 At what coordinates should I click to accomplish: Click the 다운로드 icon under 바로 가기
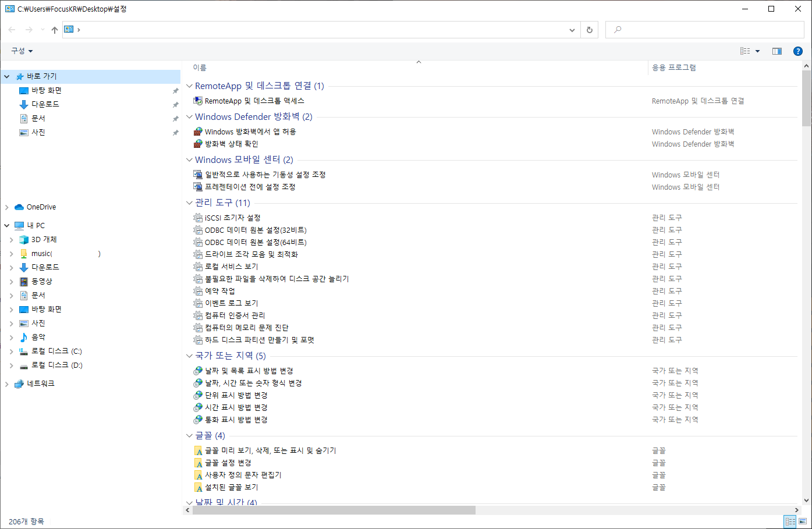tap(24, 105)
